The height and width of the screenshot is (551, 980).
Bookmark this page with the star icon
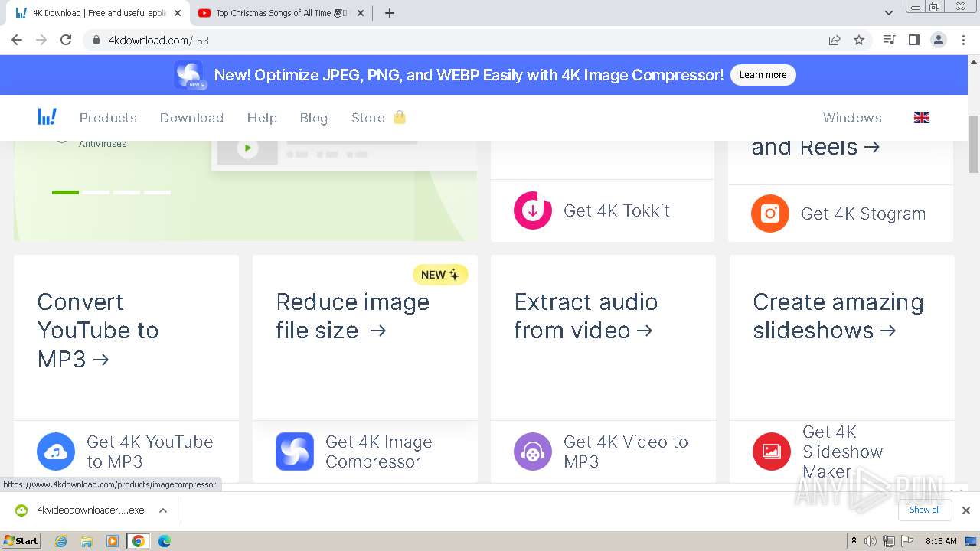(859, 40)
